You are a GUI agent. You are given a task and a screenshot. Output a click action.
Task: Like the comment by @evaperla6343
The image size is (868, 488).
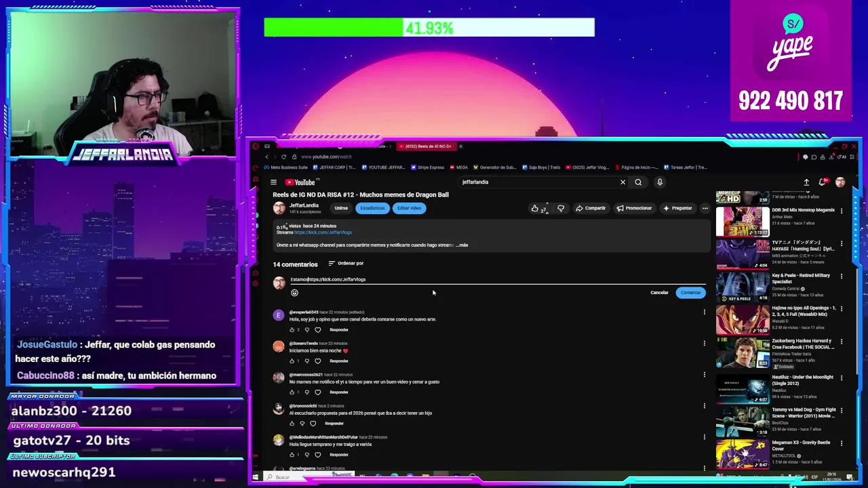click(292, 330)
